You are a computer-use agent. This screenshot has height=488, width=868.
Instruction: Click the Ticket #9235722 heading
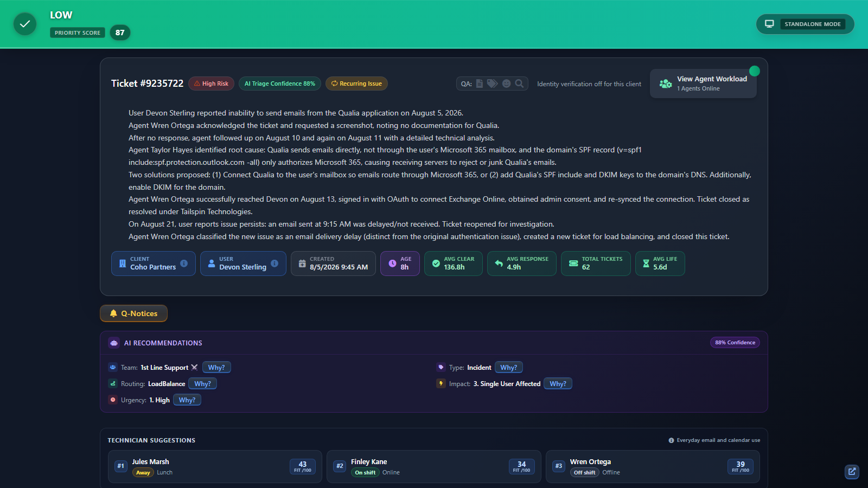[148, 84]
